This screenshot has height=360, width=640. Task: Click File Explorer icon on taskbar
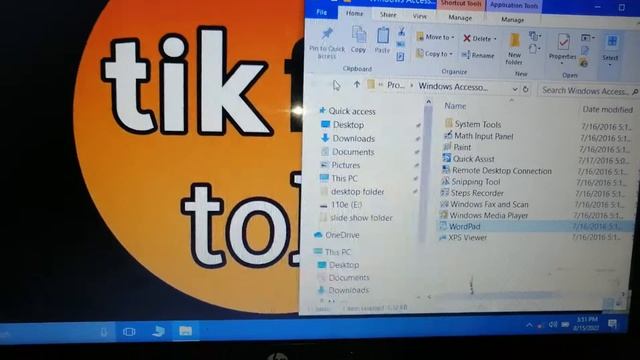pyautogui.click(x=185, y=331)
